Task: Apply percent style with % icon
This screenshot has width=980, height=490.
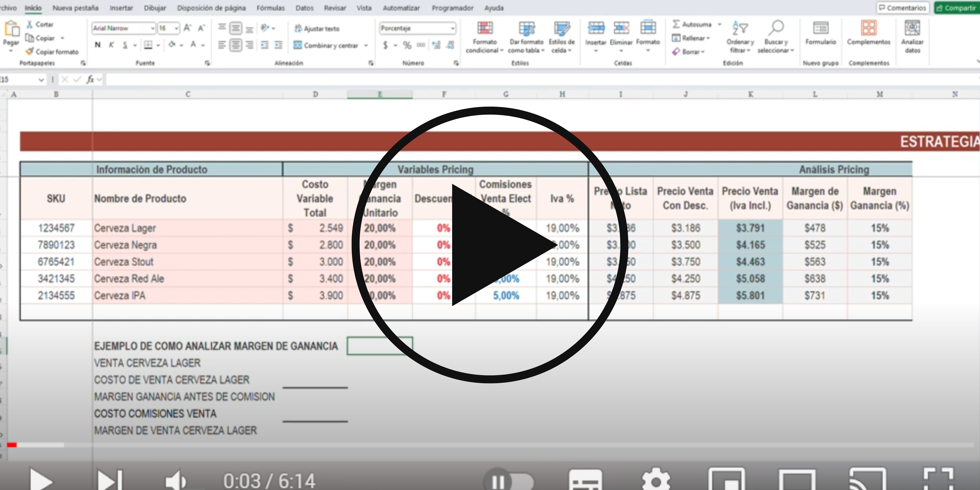Action: click(407, 45)
